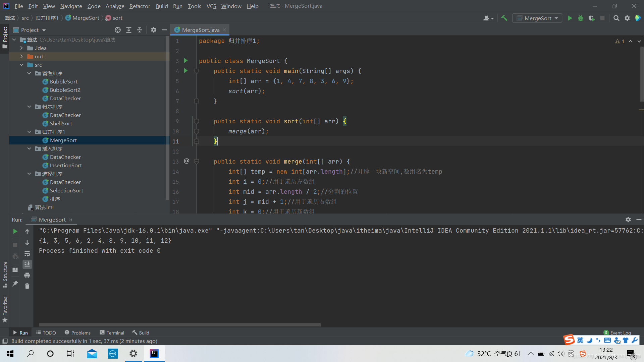
Task: Open the Build tool window
Action: point(141,333)
